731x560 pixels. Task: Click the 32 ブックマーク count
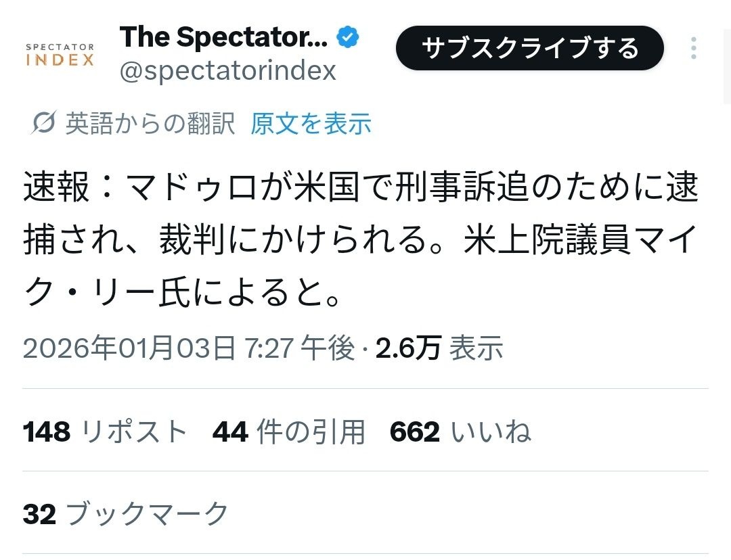click(126, 514)
